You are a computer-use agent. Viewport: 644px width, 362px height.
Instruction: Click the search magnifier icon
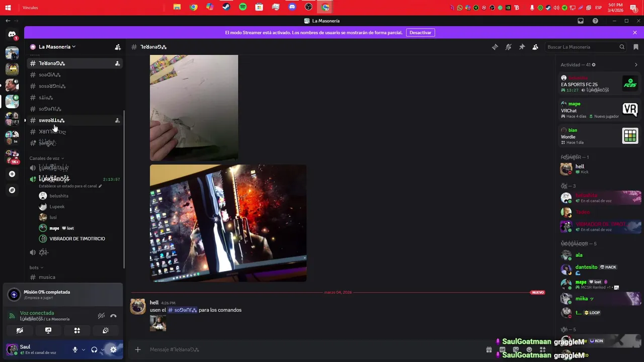click(x=622, y=47)
